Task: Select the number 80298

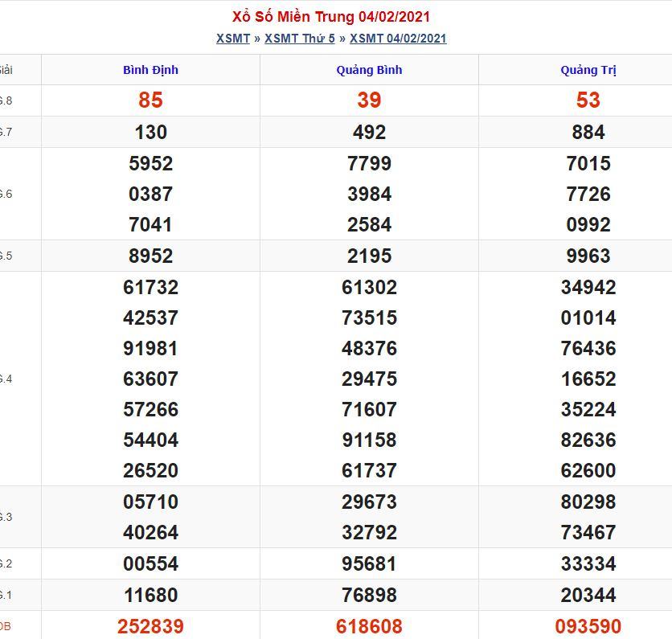Action: click(588, 502)
